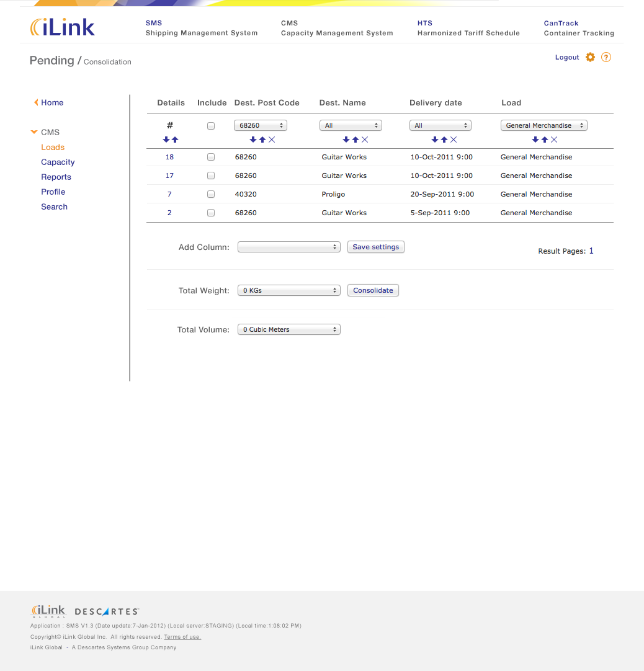644x671 pixels.
Task: Open the Capacity section in sidebar
Action: pyautogui.click(x=58, y=162)
